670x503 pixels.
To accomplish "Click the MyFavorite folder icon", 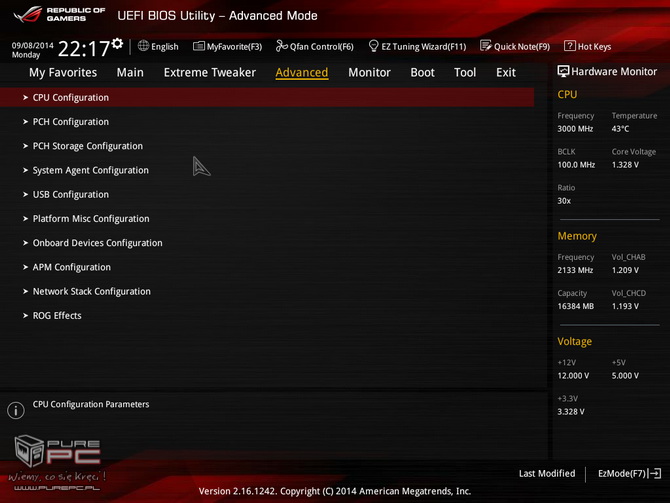I will pos(199,46).
